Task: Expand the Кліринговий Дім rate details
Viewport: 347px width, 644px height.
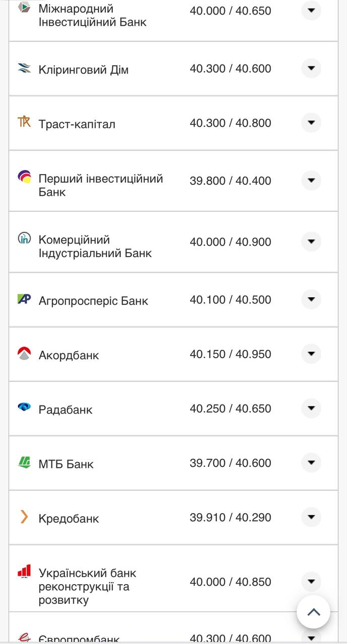Action: coord(312,68)
